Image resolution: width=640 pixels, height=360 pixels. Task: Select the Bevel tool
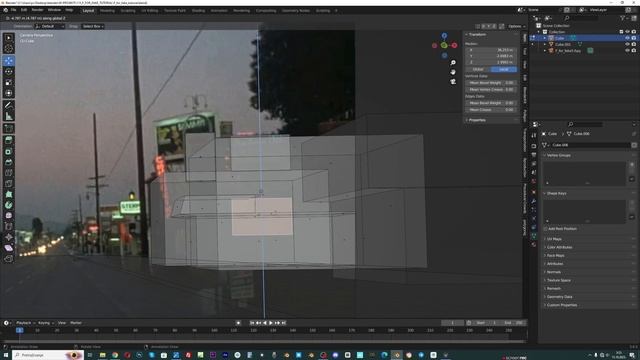point(9,162)
